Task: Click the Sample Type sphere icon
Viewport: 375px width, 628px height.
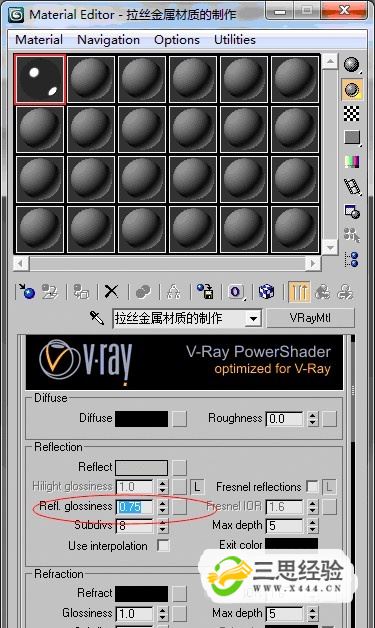Action: click(352, 64)
